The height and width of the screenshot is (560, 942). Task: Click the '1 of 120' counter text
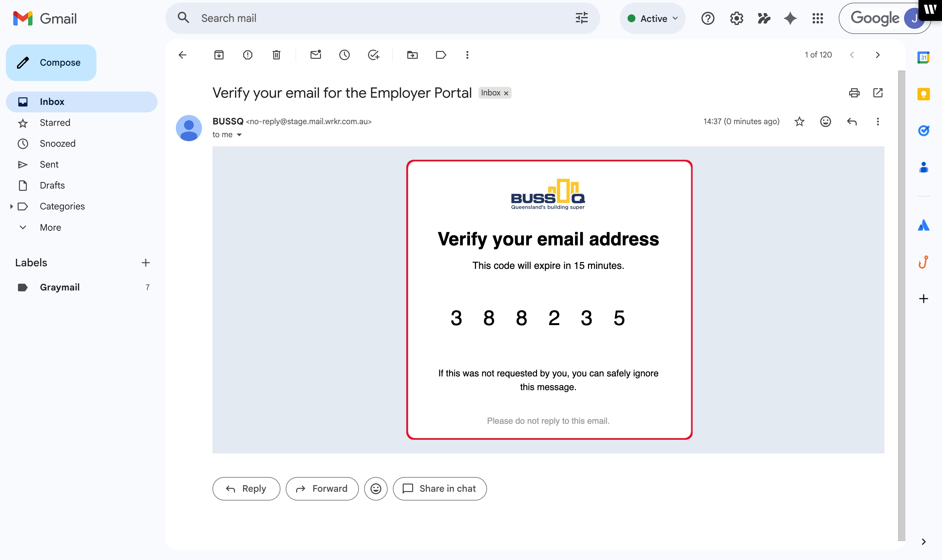click(x=818, y=55)
